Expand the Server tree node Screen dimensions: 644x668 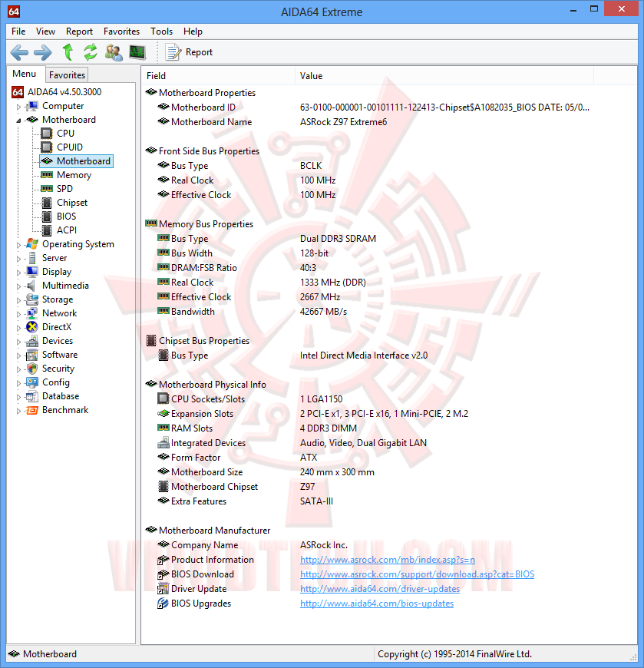18,259
